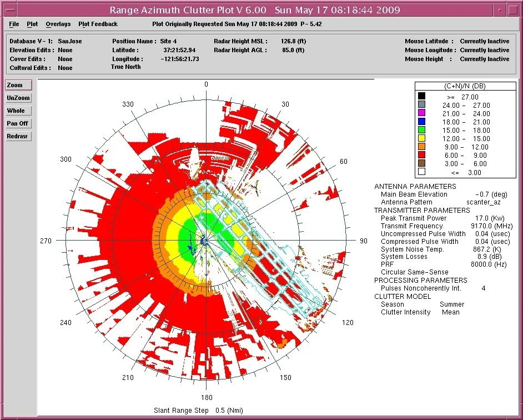523x420 pixels.
Task: Click the Zoom button
Action: (x=18, y=85)
